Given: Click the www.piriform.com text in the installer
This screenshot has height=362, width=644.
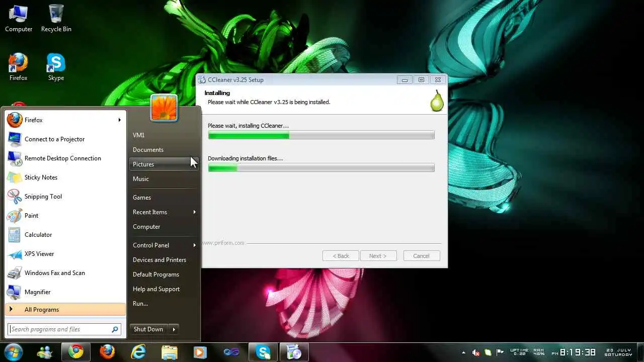Looking at the screenshot, I should [223, 243].
